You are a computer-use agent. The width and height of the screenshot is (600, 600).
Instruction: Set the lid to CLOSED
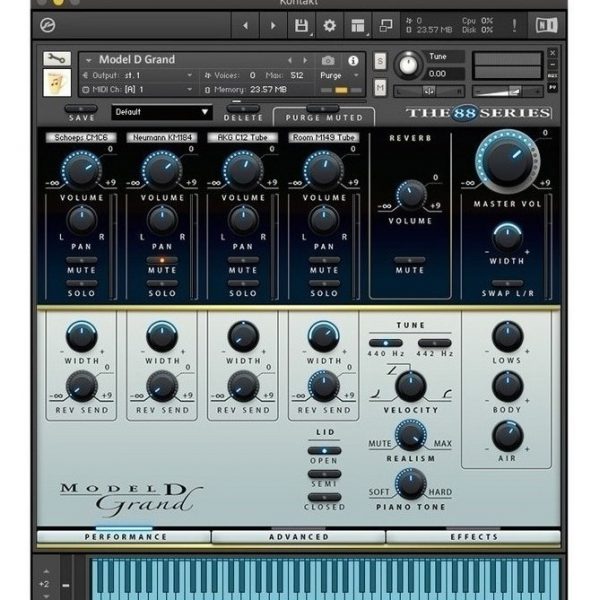pos(324,497)
